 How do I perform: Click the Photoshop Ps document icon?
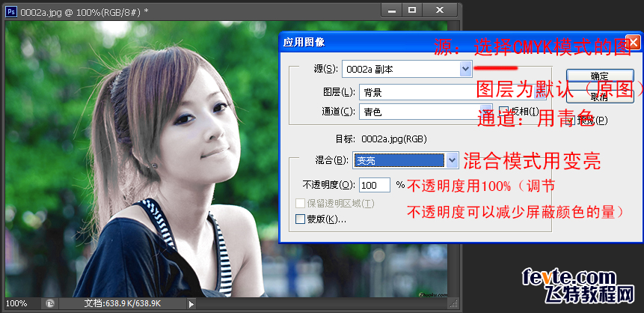coord(11,12)
